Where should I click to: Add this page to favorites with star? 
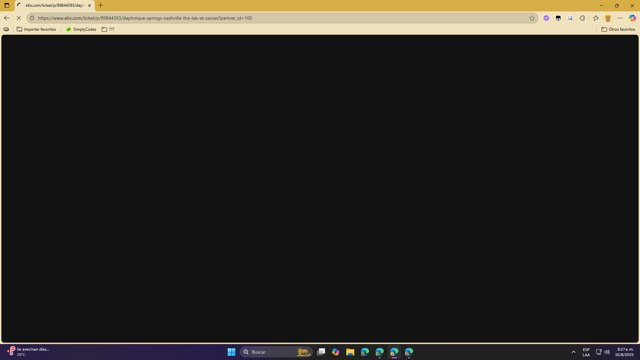532,18
